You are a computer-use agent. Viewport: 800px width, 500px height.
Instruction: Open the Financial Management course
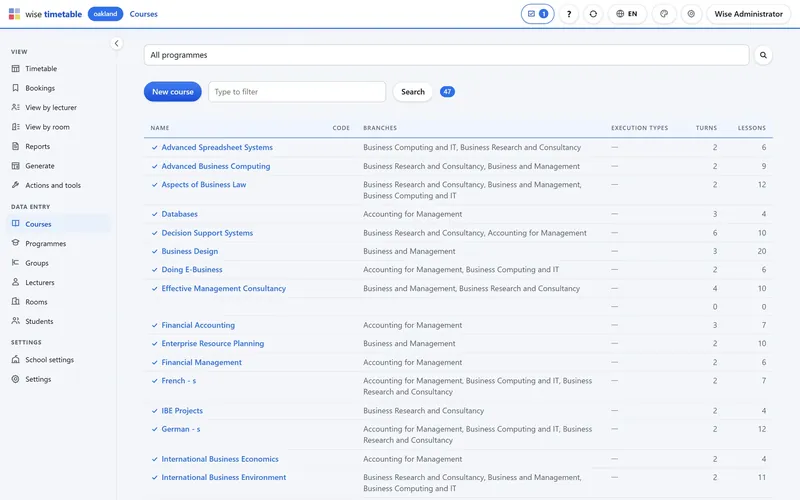pos(202,362)
